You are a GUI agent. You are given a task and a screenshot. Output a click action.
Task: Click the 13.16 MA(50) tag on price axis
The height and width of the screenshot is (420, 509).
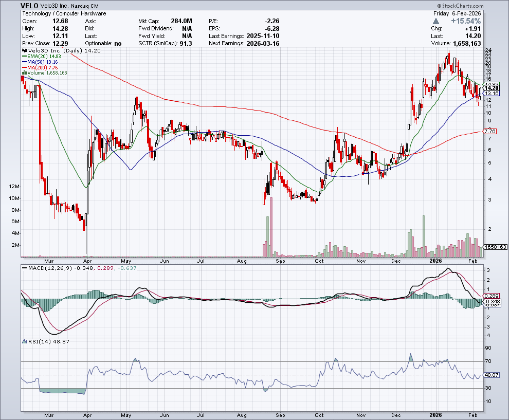[x=491, y=94]
